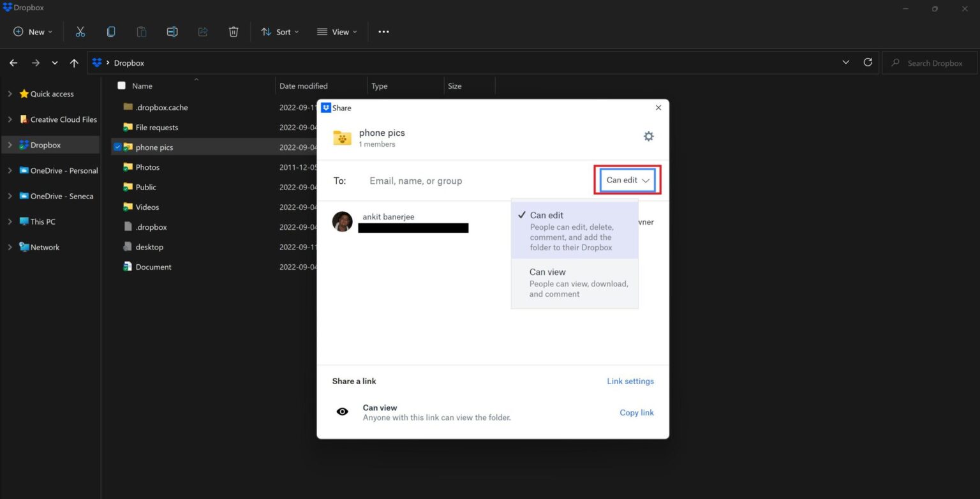The height and width of the screenshot is (499, 980).
Task: Toggle the select-all checkbox in the Name column
Action: click(x=121, y=85)
